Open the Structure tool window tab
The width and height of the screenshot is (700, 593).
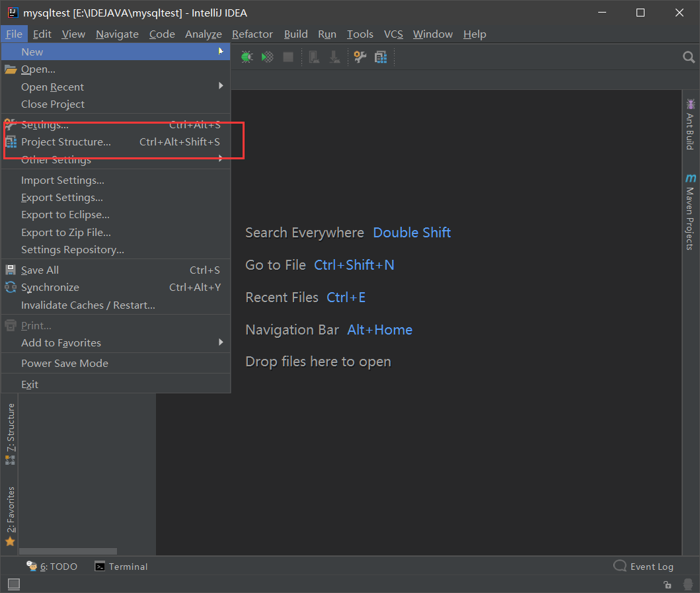pyautogui.click(x=11, y=434)
